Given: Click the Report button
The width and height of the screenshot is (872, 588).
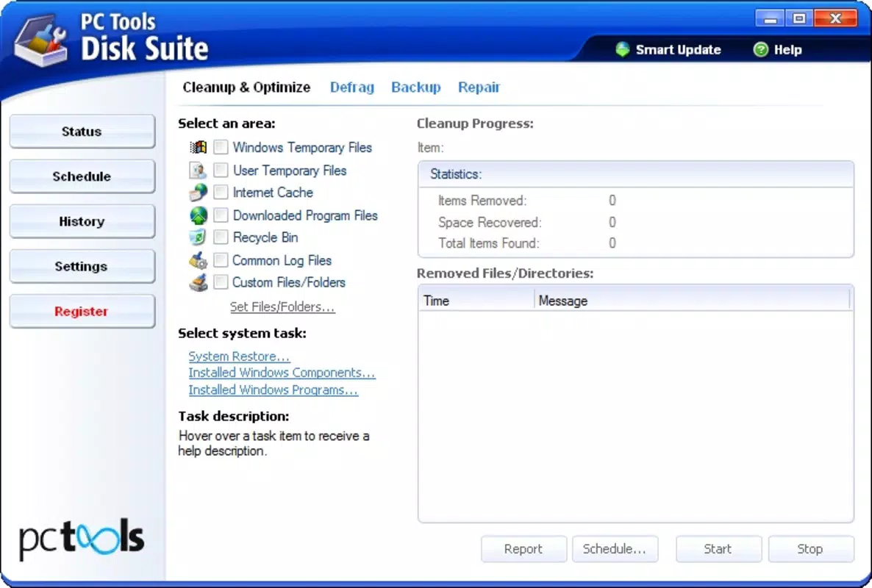Looking at the screenshot, I should [x=523, y=549].
